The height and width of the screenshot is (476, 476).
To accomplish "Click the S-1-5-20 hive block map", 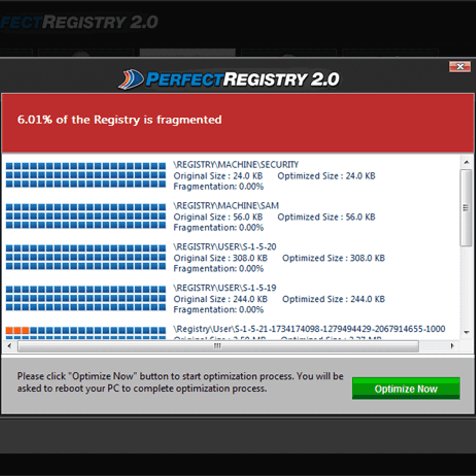I will click(86, 257).
